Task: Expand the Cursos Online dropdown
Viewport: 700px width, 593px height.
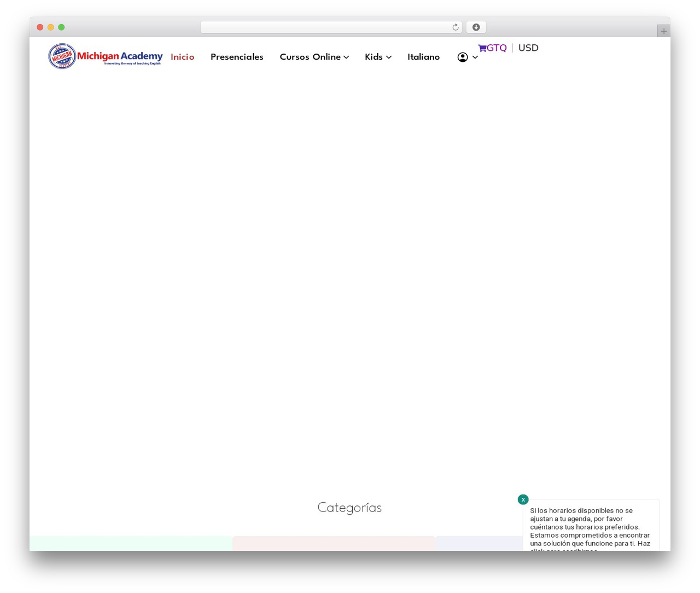Action: 314,57
